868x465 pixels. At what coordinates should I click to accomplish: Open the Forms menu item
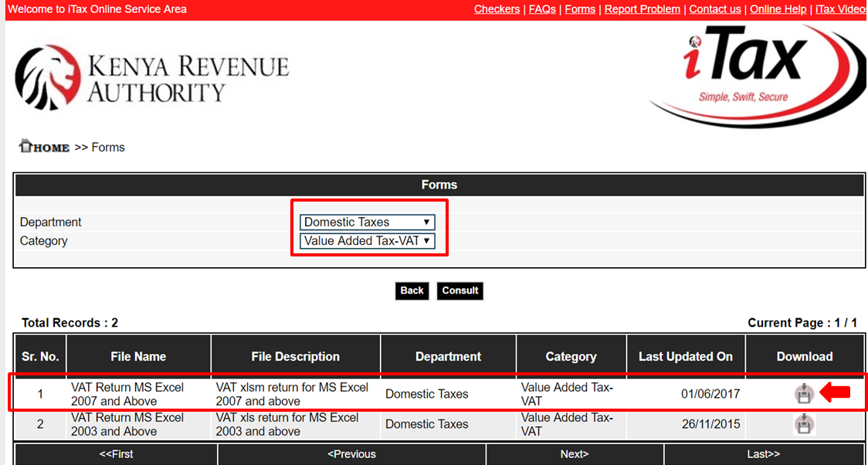(x=580, y=9)
